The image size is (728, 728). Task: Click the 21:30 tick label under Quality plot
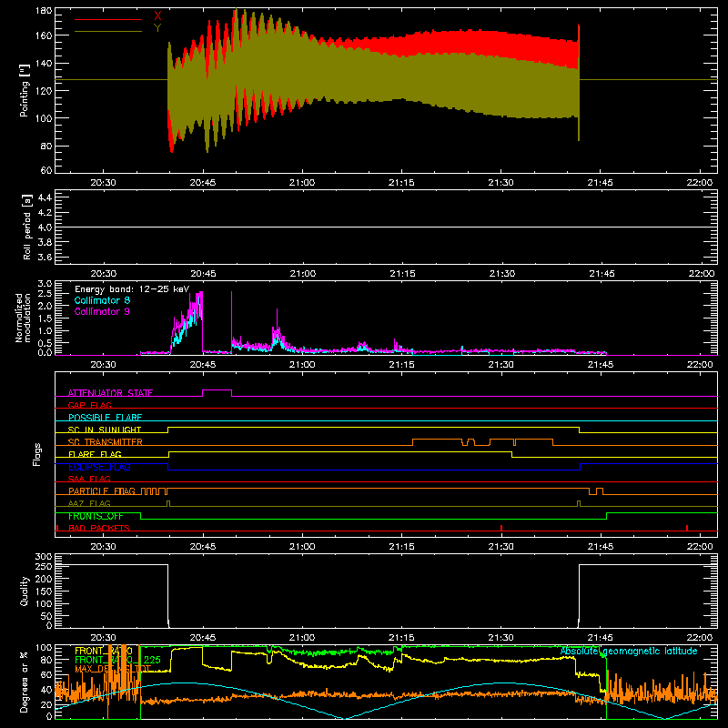(x=501, y=638)
